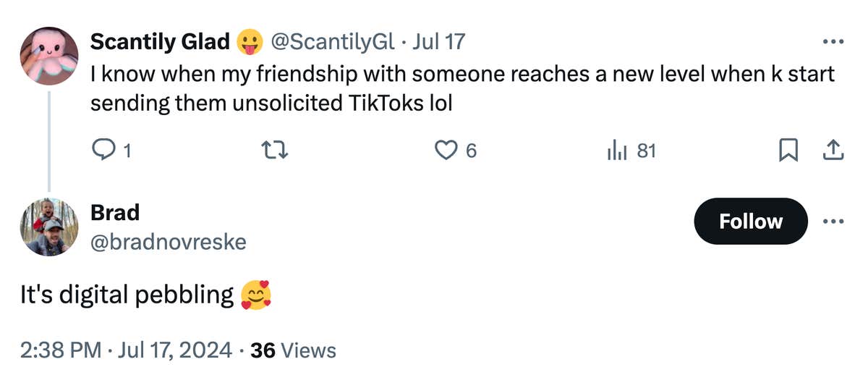Open more options on Scantily Glad tweet
The width and height of the screenshot is (868, 383).
[x=833, y=42]
